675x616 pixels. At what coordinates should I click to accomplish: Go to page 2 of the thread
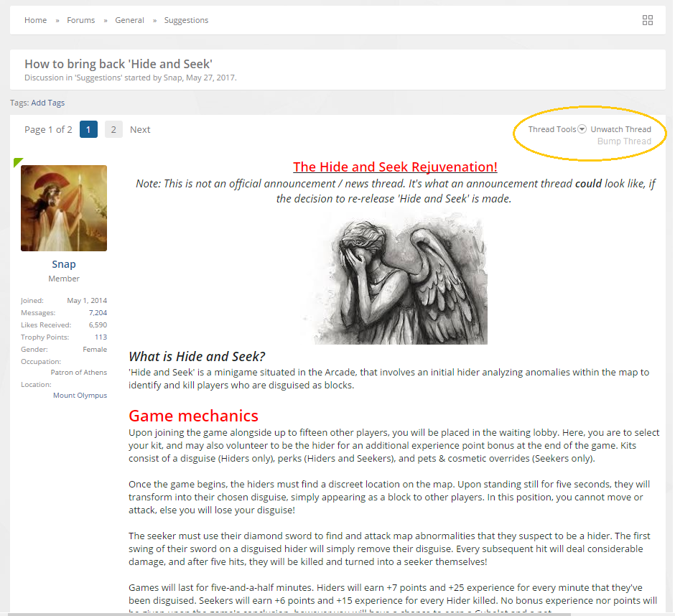coord(113,129)
